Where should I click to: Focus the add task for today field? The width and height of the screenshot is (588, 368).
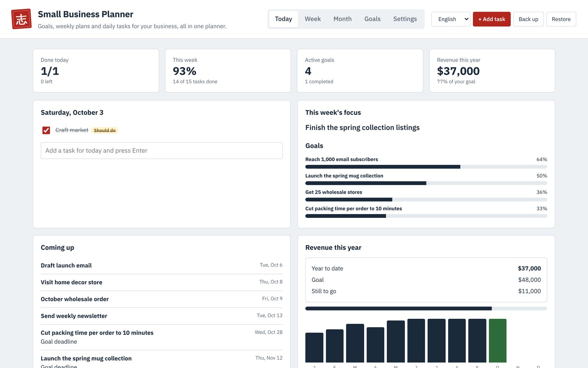[x=162, y=151]
